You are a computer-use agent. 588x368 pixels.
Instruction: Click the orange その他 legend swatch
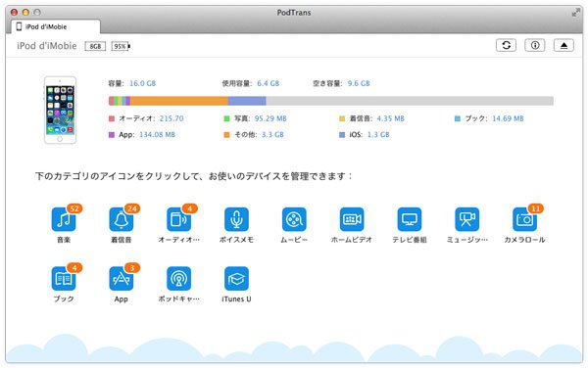tap(226, 135)
